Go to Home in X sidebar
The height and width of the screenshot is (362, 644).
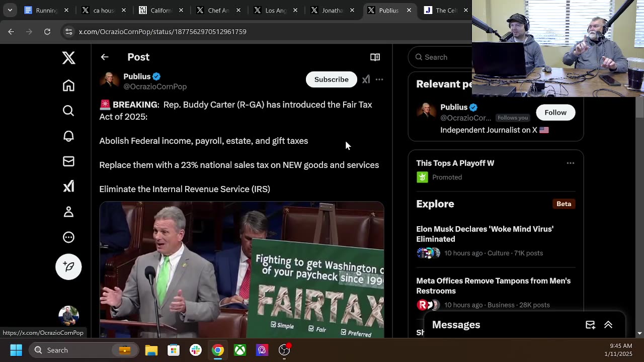tap(68, 85)
